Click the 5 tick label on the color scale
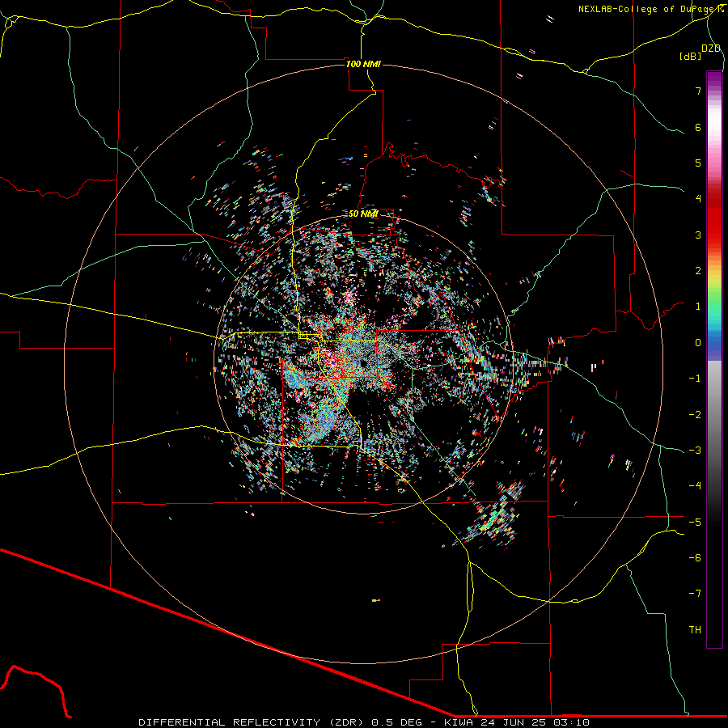The width and height of the screenshot is (728, 728). coord(698,163)
